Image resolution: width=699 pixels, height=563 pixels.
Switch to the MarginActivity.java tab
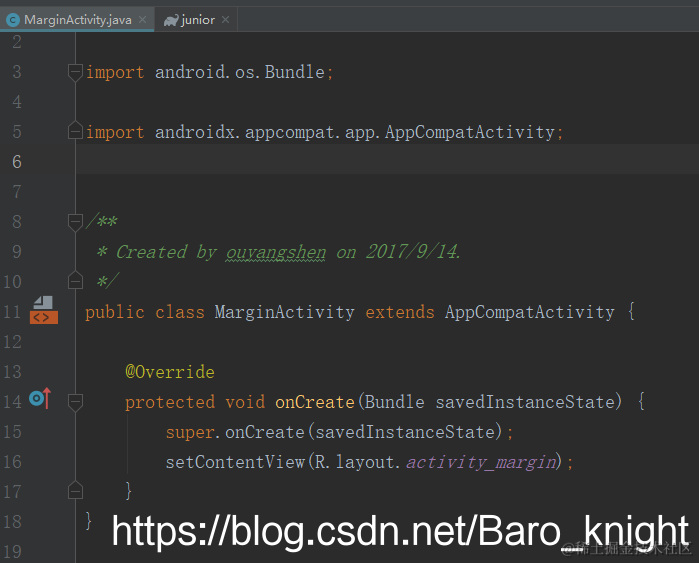tap(77, 20)
